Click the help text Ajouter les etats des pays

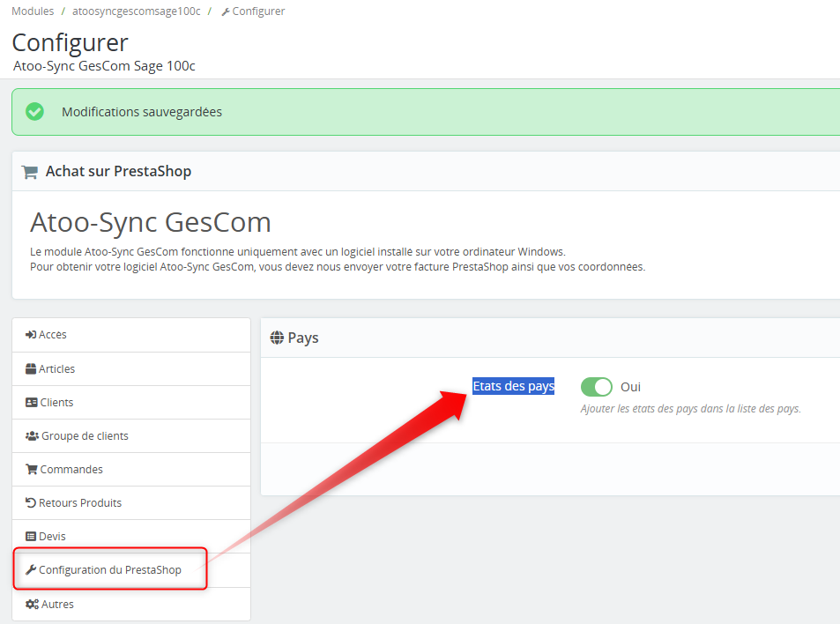690,409
